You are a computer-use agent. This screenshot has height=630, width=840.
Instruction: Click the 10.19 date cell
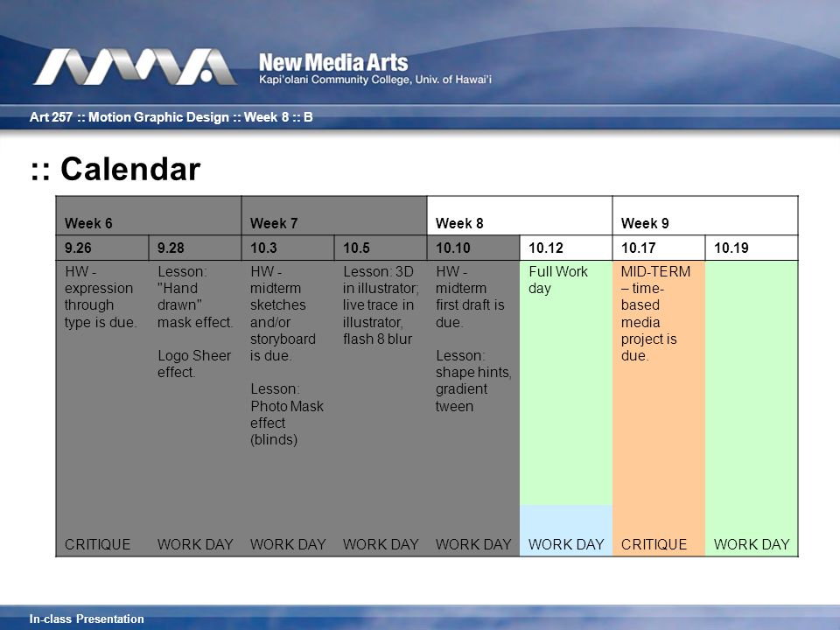click(751, 248)
